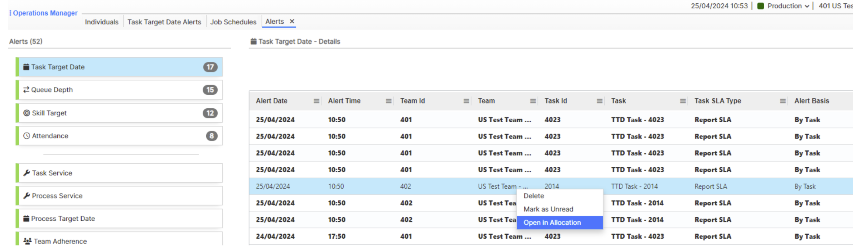Open Alert Date column menu icon

(316, 101)
